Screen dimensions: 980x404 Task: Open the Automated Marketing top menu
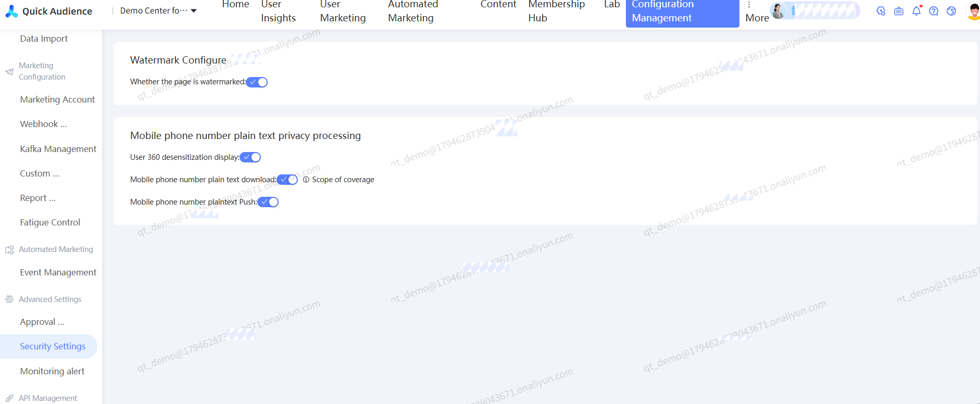tap(413, 11)
